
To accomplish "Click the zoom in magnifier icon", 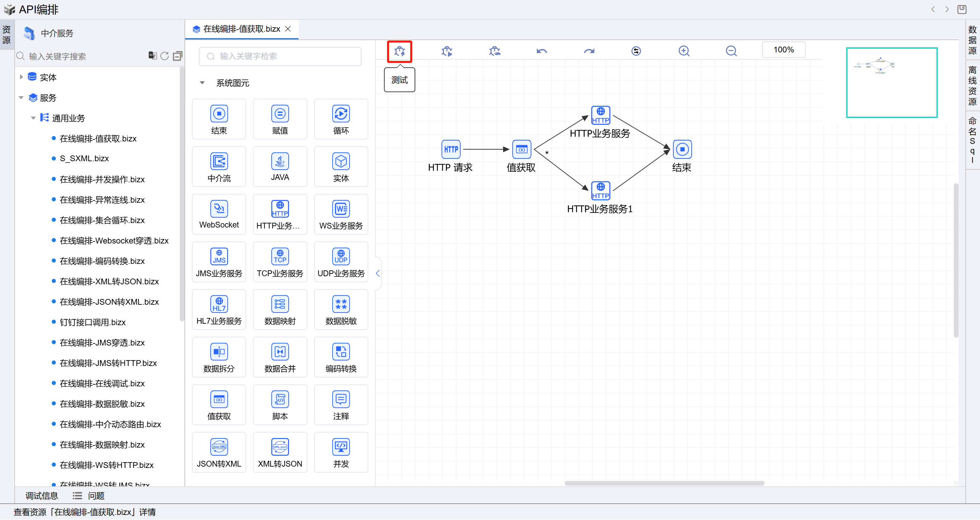I will click(x=684, y=51).
